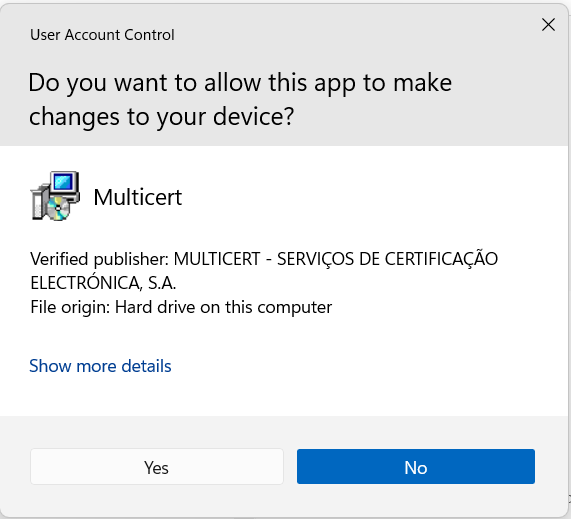Click the word 'Control' in the dialog title
Viewport: 571px width, 519px height.
point(149,35)
